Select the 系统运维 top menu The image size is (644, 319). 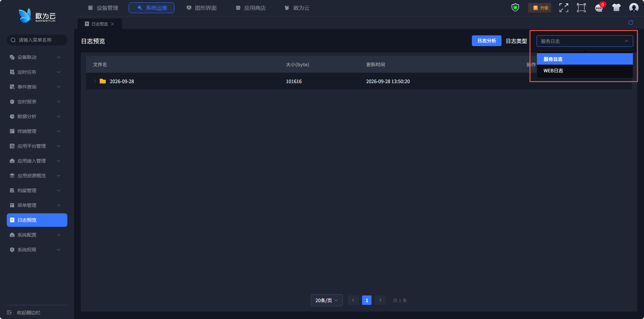point(152,8)
